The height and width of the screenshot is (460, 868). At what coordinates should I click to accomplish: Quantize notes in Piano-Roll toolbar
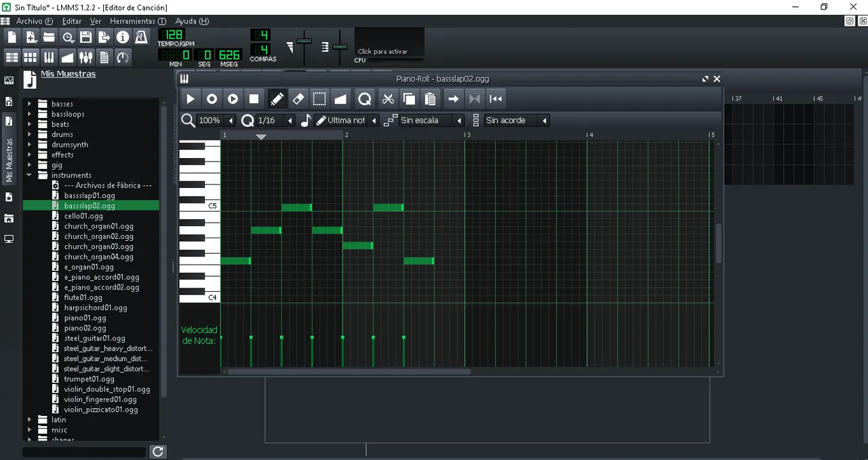pos(364,99)
